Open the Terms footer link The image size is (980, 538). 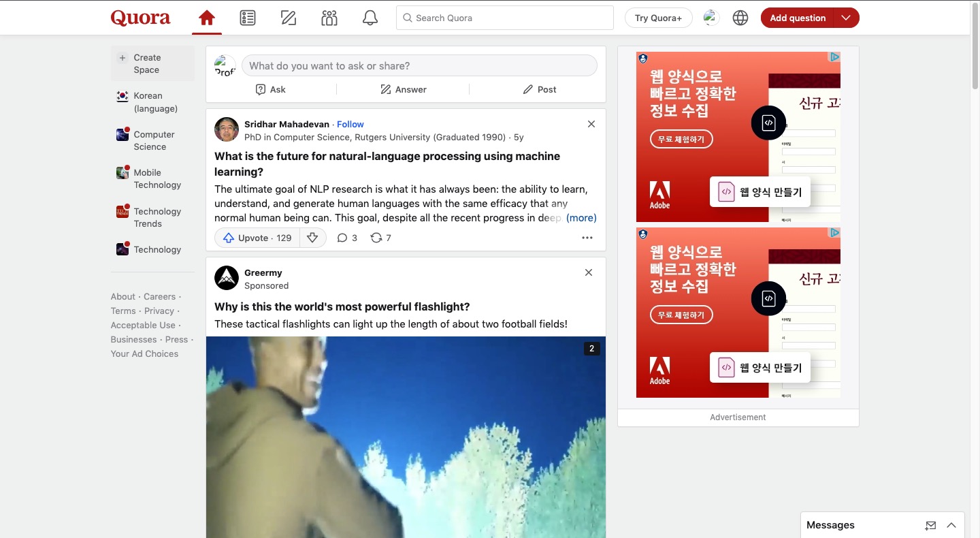pyautogui.click(x=123, y=311)
